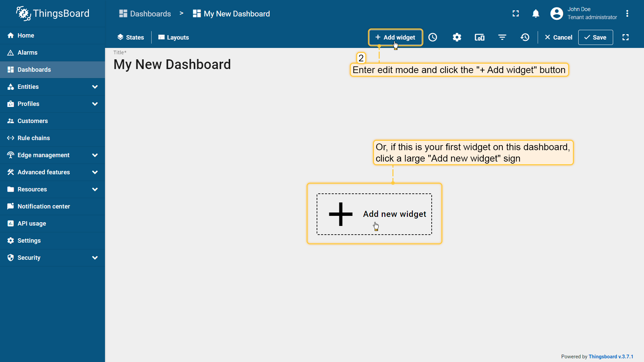Select the States tab

(x=131, y=37)
